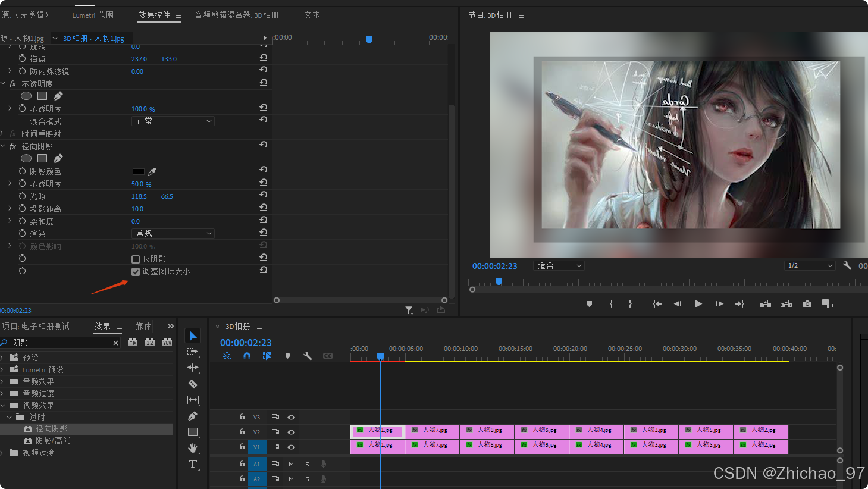Toggle Linked Selection in timeline
The height and width of the screenshot is (489, 868).
pos(267,356)
